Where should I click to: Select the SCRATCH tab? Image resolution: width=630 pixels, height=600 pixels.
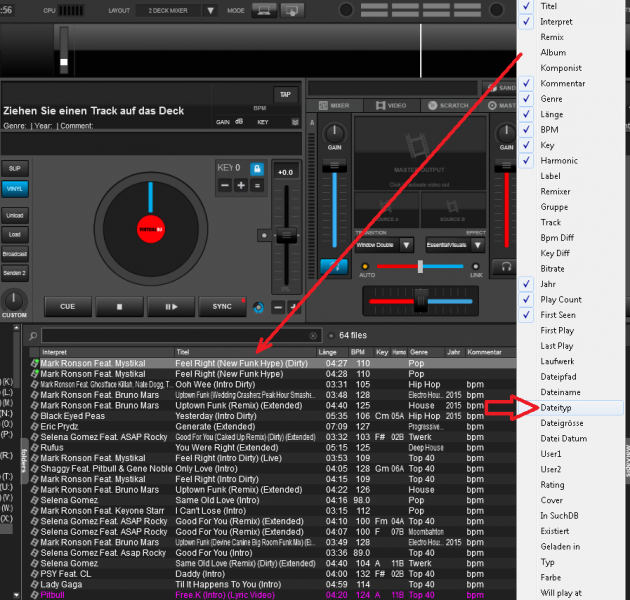coord(447,104)
